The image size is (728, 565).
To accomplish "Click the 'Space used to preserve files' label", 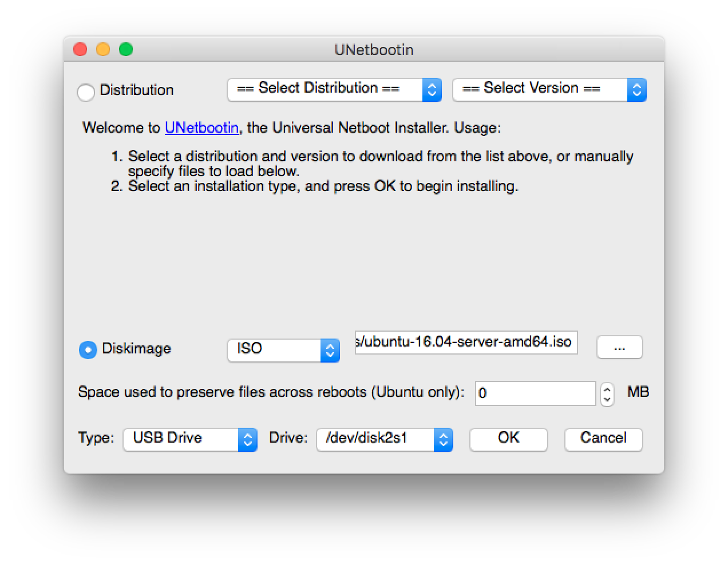I will pos(271,392).
